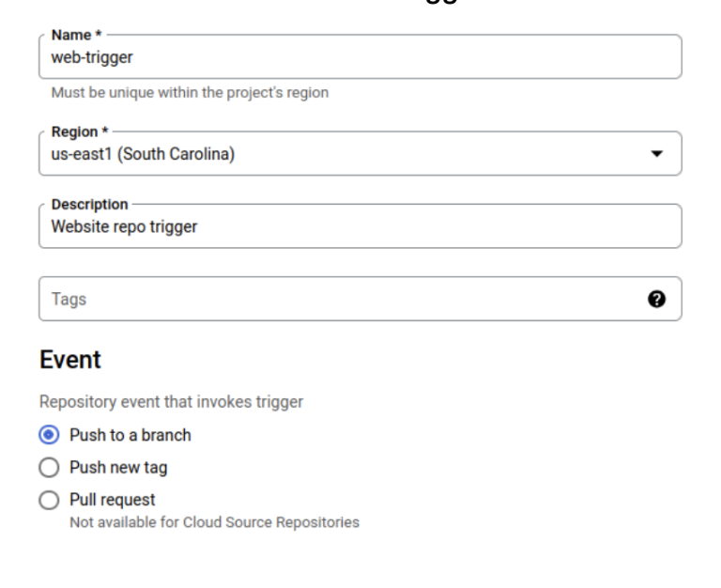Click the 'Pull request' label text
This screenshot has width=721, height=588.
(113, 500)
